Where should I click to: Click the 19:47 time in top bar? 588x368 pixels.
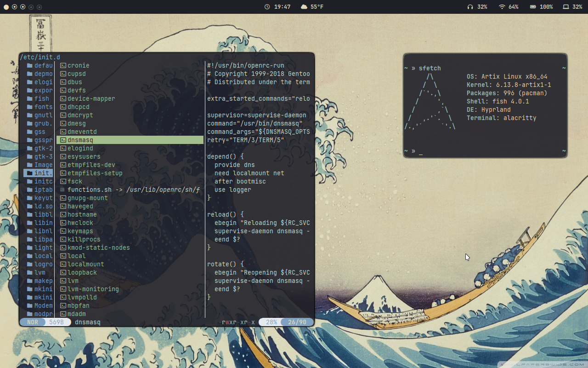pyautogui.click(x=283, y=7)
